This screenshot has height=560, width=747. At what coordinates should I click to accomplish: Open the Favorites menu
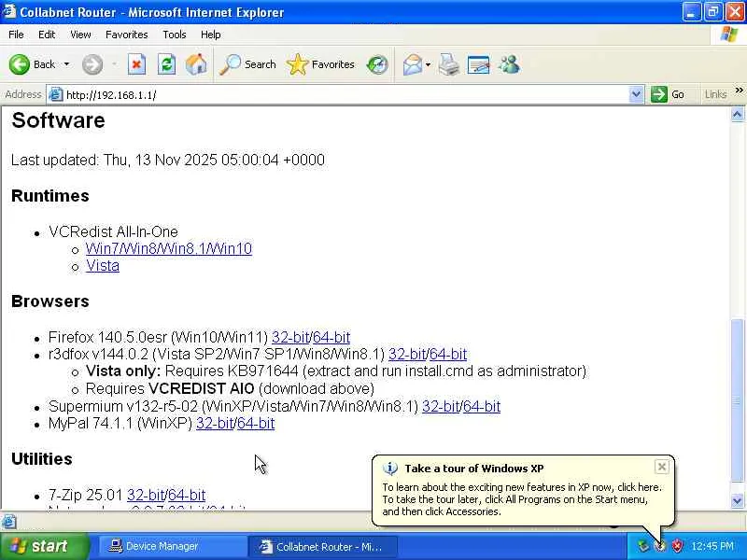coord(127,35)
